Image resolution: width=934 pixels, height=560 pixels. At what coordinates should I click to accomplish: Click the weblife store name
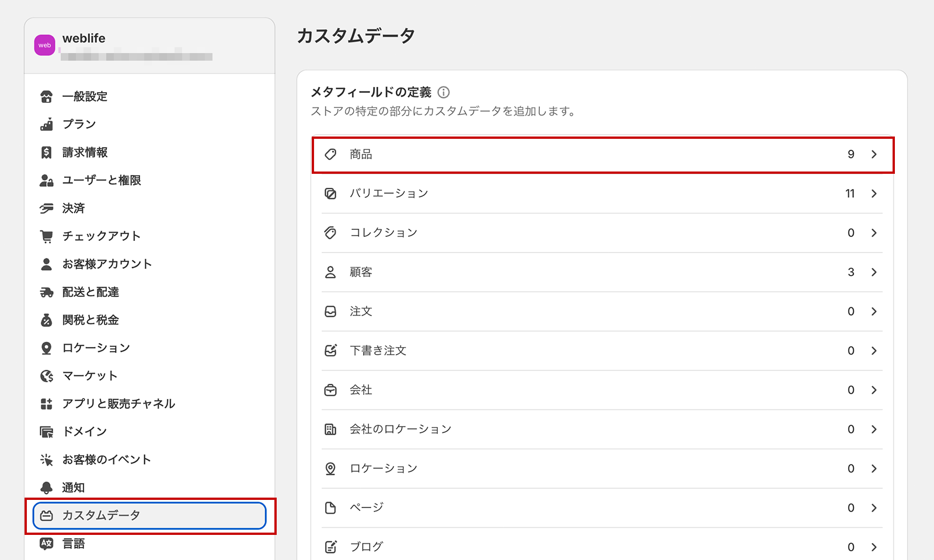click(x=84, y=38)
